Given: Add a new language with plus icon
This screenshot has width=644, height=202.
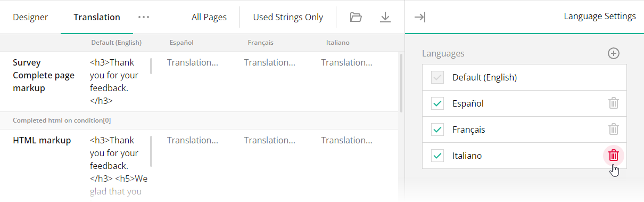Looking at the screenshot, I should [614, 53].
